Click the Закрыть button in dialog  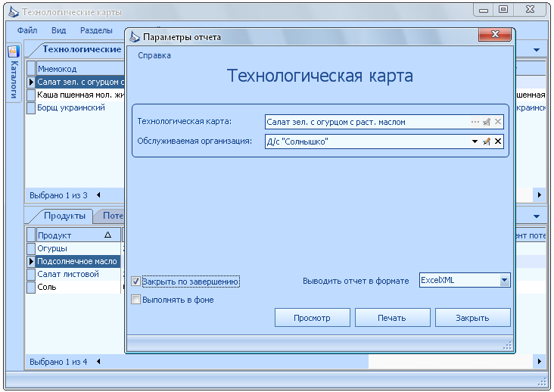click(x=472, y=318)
